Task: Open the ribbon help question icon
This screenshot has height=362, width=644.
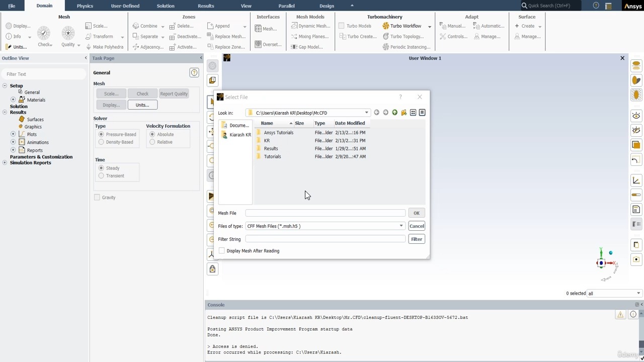Action: [596, 6]
